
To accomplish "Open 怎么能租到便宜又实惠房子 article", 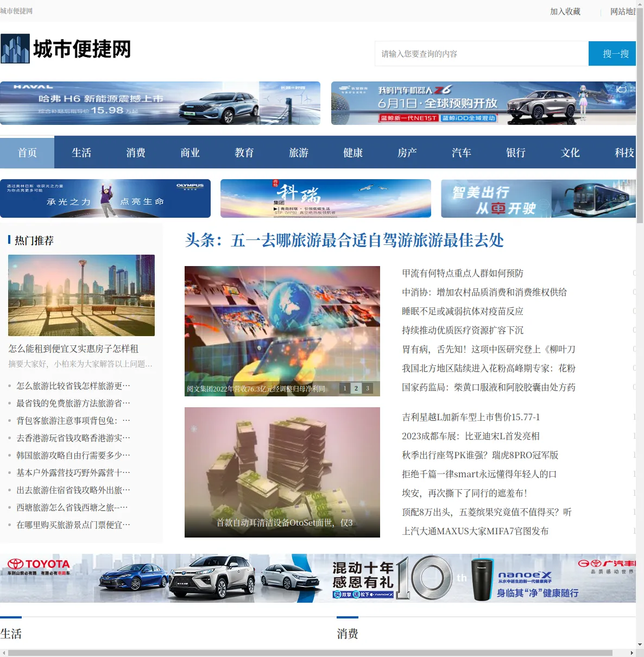I will (73, 349).
